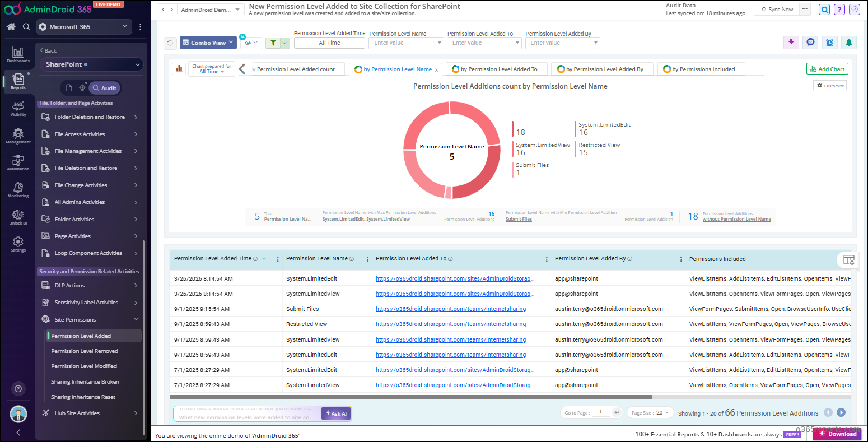The image size is (868, 442).
Task: Open the Page Size 20 dropdown
Action: coord(650,413)
